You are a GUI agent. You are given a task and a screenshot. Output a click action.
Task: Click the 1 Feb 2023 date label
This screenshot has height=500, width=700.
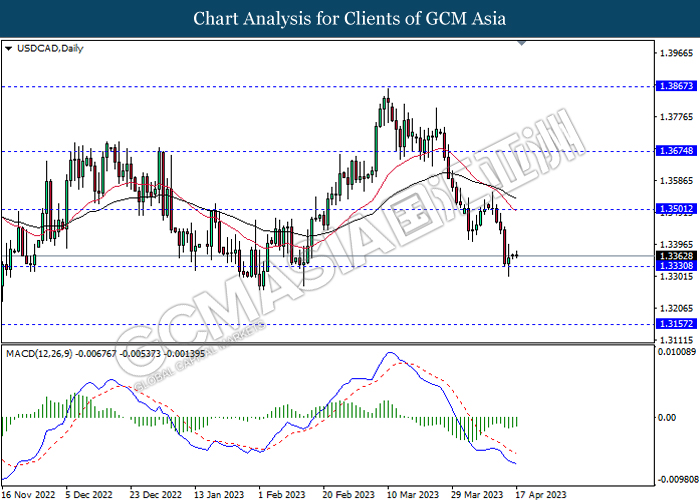click(x=282, y=494)
